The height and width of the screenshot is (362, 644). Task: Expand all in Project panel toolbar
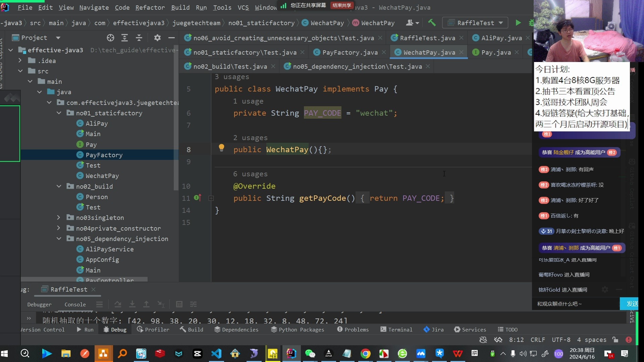tap(124, 38)
